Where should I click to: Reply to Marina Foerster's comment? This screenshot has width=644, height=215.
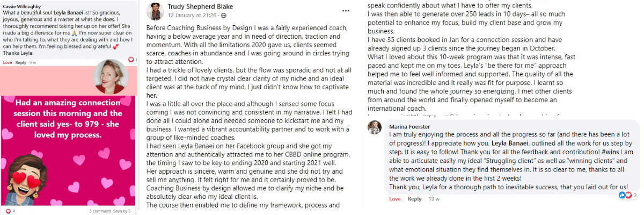point(414,199)
